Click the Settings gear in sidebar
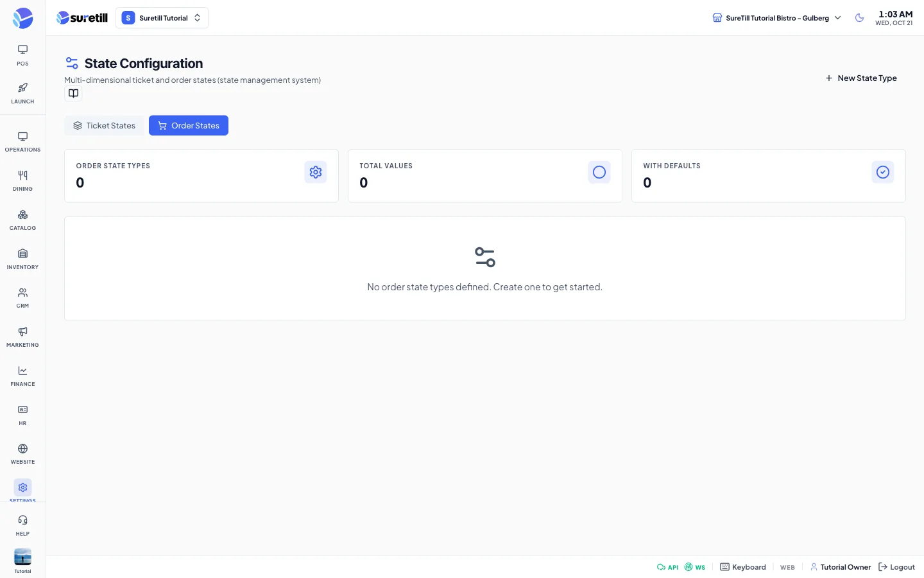Viewport: 924px width, 578px height. 22,488
